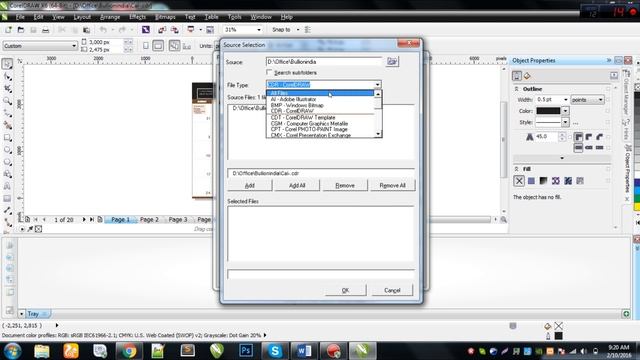Viewport: 640px width, 360px height.
Task: Select the No fill toggle button
Action: coord(519,181)
